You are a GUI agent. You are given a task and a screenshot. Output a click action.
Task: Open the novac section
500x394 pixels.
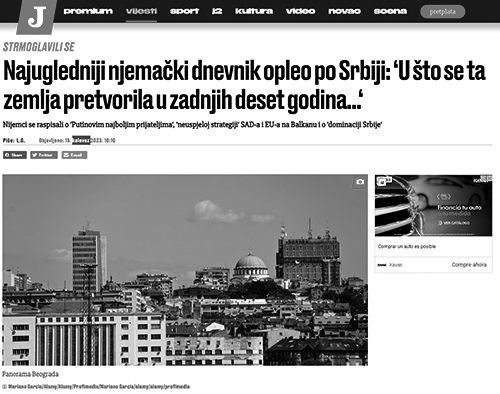[x=344, y=11]
